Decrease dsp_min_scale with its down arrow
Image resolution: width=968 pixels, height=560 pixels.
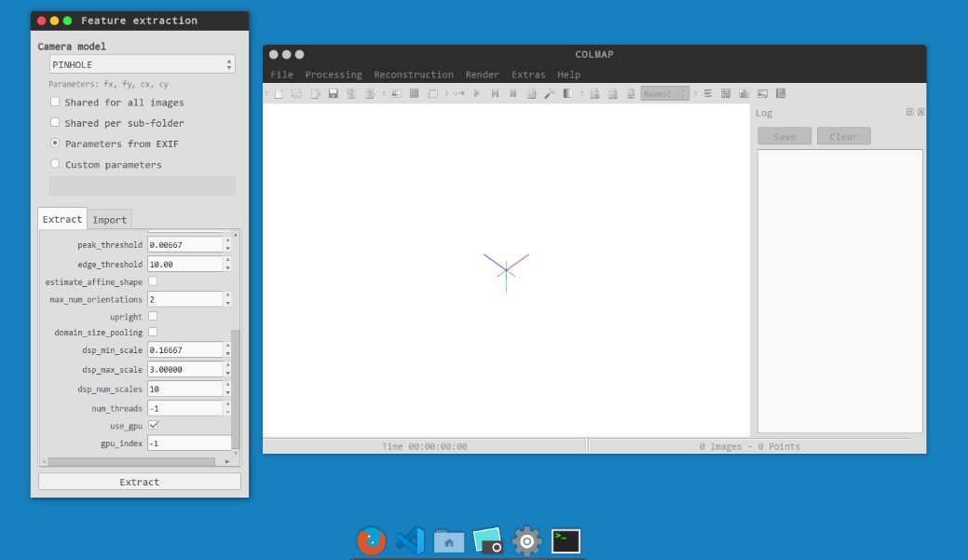coord(228,354)
